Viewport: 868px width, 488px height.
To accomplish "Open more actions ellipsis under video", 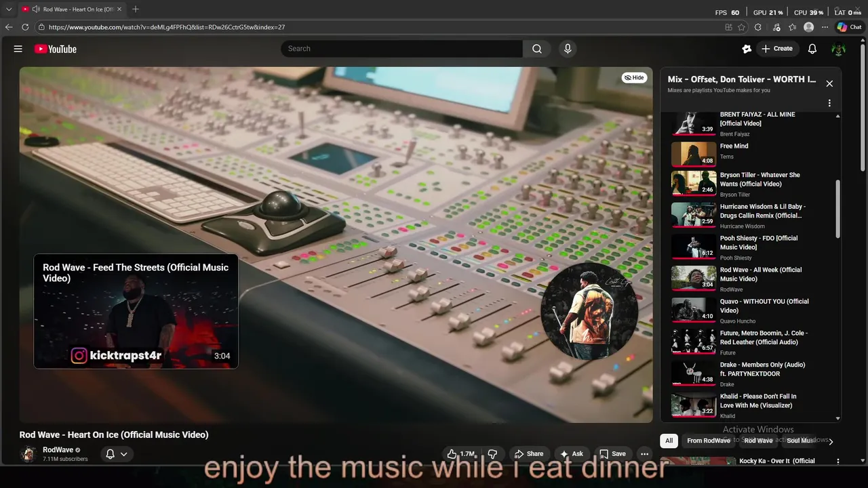I will [x=645, y=454].
